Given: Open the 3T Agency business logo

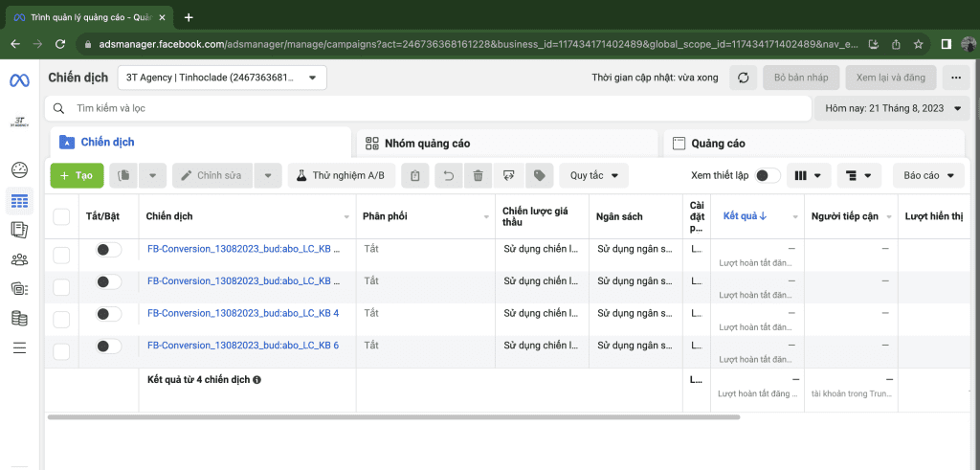Looking at the screenshot, I should point(19,123).
